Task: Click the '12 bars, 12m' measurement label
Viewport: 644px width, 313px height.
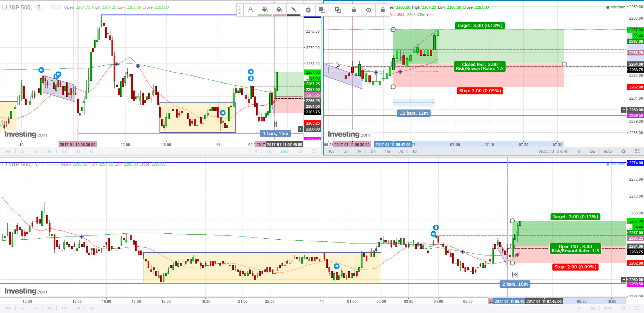Action: point(414,113)
